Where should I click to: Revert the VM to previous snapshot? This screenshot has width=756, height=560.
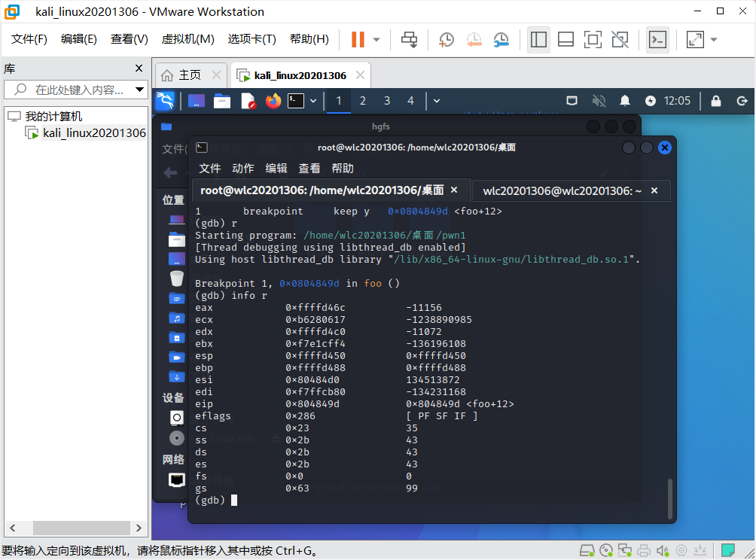pyautogui.click(x=474, y=40)
